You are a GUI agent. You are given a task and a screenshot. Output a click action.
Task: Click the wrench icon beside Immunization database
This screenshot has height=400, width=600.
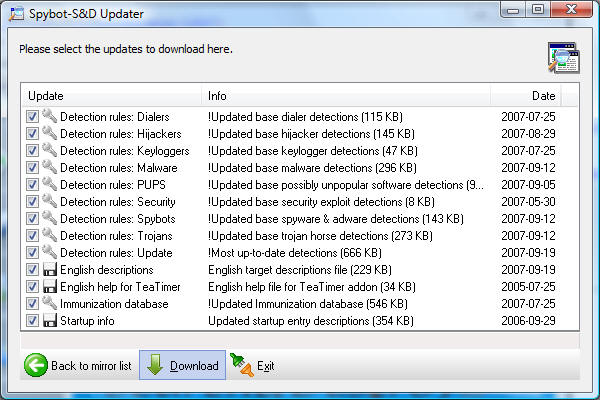[50, 304]
